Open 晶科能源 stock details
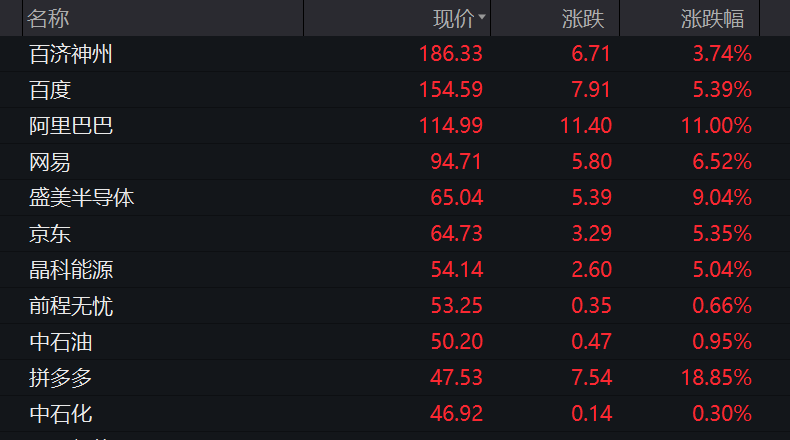This screenshot has width=790, height=440. point(71,270)
